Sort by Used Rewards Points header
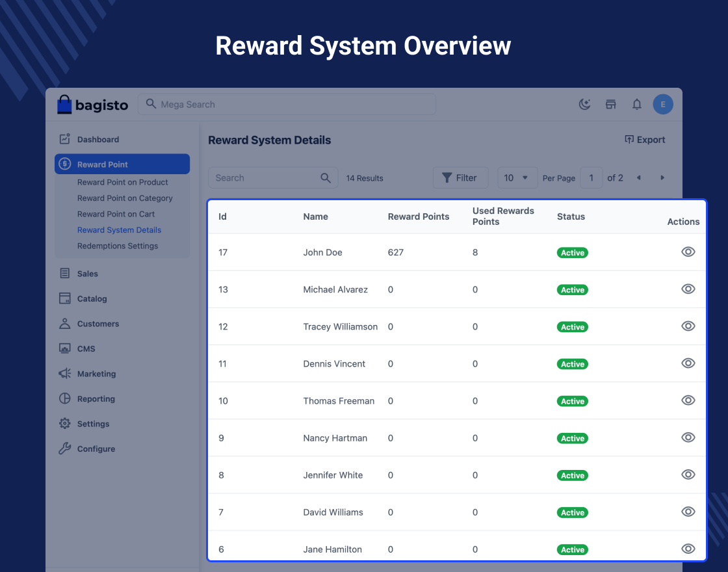The height and width of the screenshot is (572, 728). 503,216
